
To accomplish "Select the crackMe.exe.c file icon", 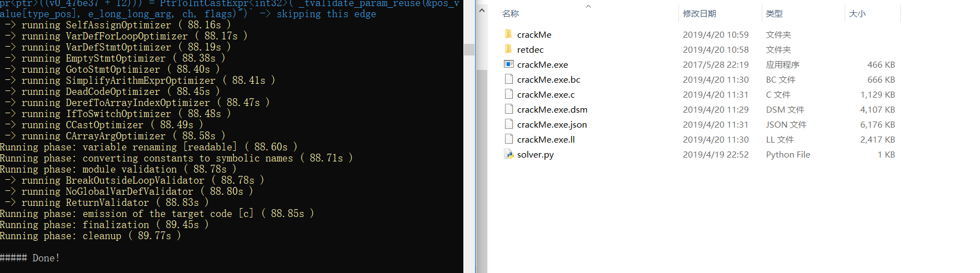I will (508, 94).
